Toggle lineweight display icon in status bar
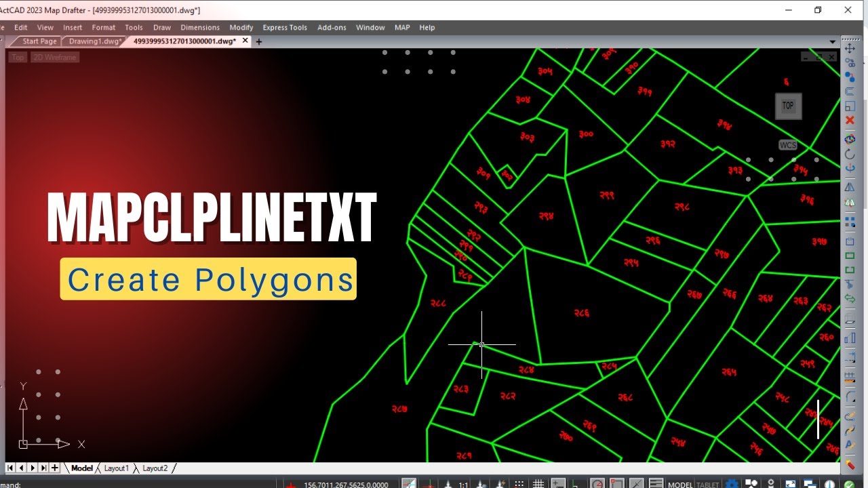The height and width of the screenshot is (488, 868). (x=656, y=483)
